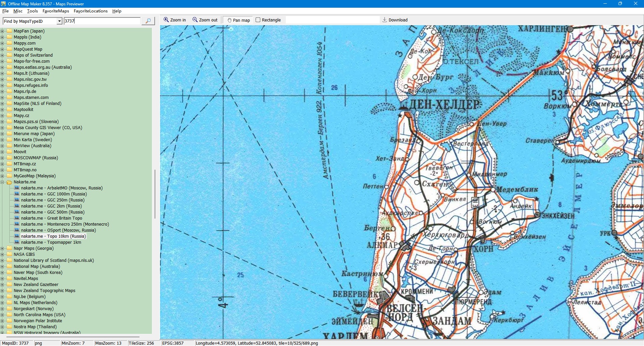Click the MapFan (Japan) folder icon
This screenshot has height=346, width=644.
click(x=9, y=31)
